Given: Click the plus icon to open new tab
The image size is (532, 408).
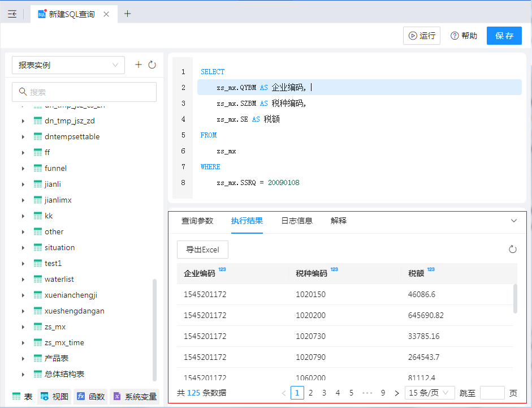Looking at the screenshot, I should coord(127,14).
